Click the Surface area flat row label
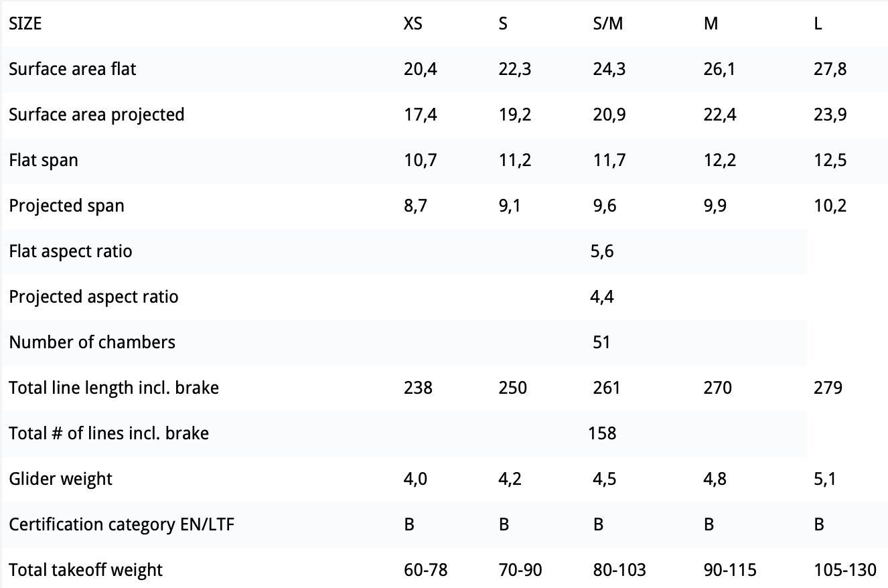 pos(72,69)
